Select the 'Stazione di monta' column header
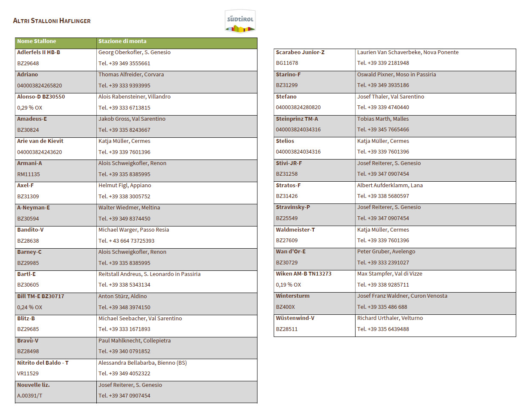 click(x=122, y=41)
